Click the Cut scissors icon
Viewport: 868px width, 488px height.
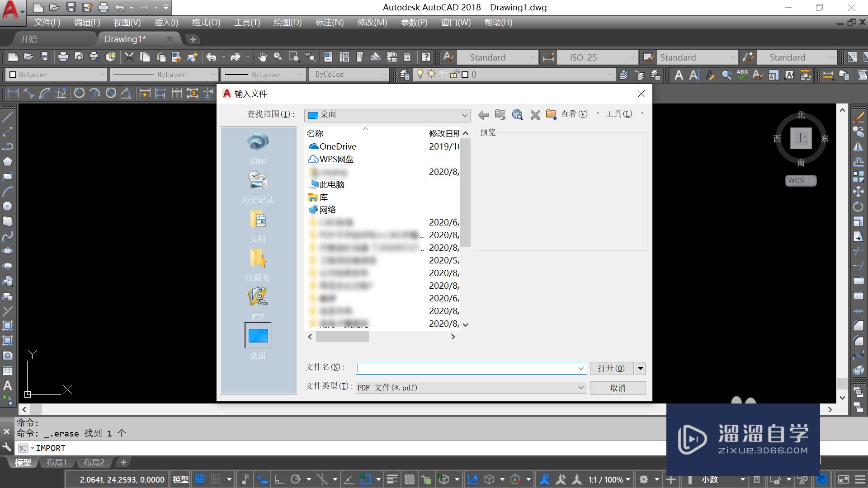[129, 57]
